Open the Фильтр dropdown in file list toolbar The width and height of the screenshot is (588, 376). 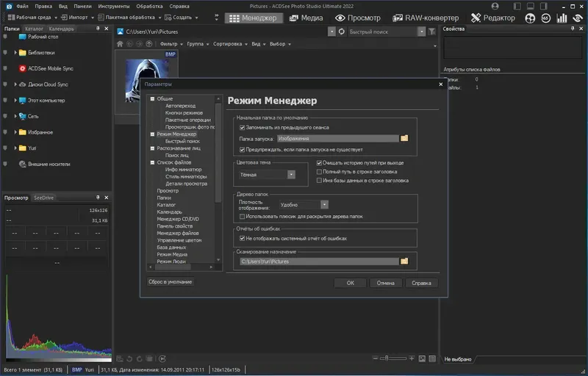(x=171, y=44)
